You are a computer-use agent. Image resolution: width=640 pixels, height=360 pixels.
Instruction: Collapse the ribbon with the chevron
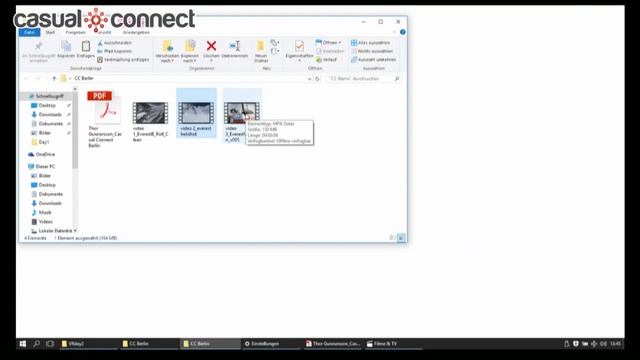click(394, 32)
